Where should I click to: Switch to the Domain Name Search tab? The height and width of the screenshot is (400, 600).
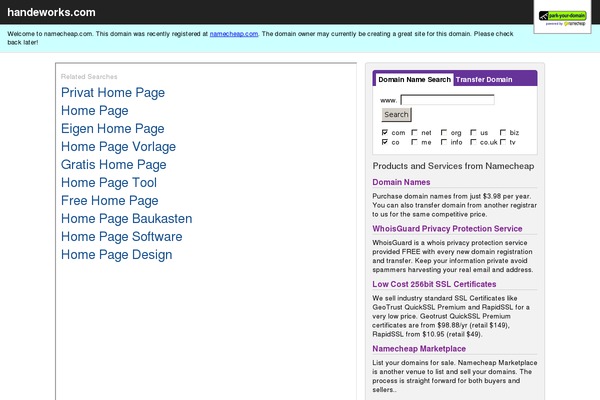point(414,80)
